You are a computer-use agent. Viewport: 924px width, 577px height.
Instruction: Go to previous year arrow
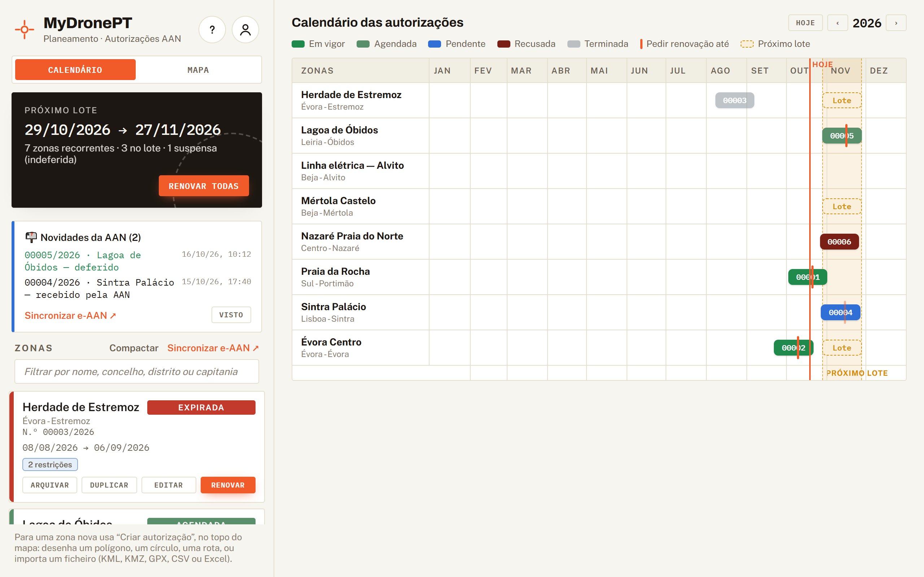pyautogui.click(x=837, y=23)
